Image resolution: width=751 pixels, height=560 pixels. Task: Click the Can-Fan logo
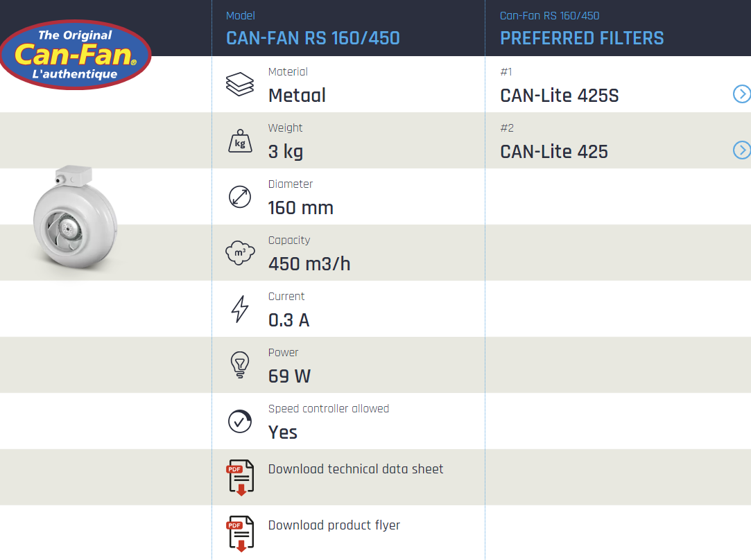click(x=76, y=54)
